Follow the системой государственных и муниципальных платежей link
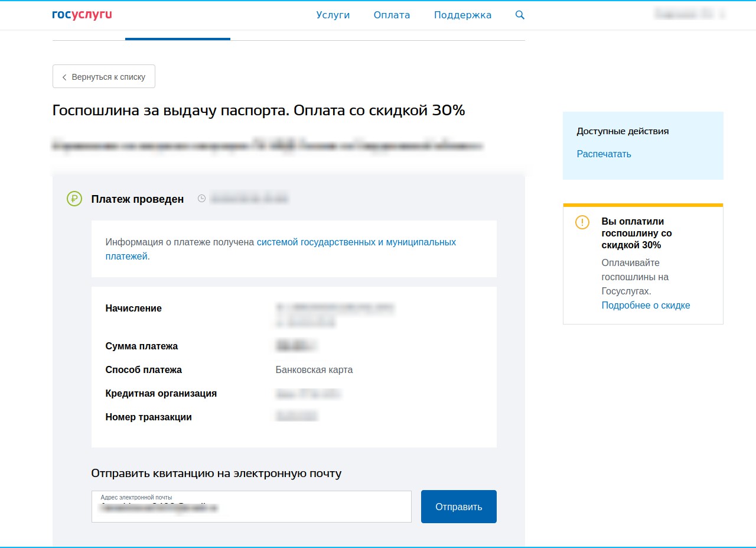 (x=281, y=249)
